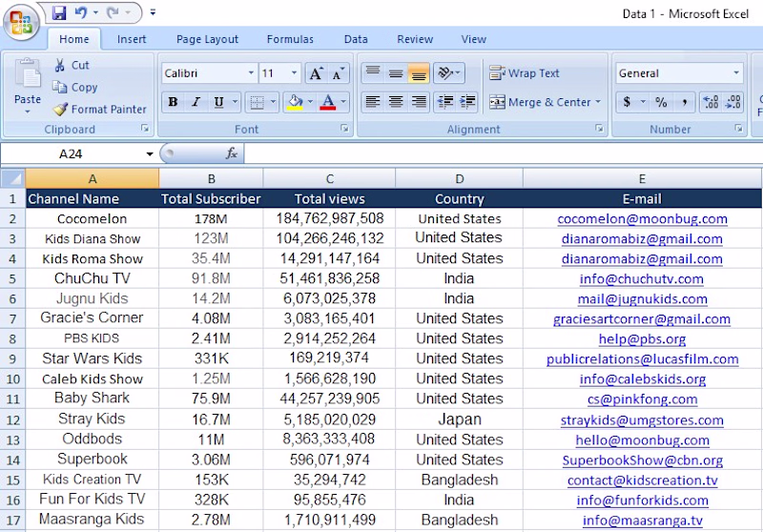The width and height of the screenshot is (763, 532).
Task: Set Top Align for cells
Action: [x=373, y=73]
